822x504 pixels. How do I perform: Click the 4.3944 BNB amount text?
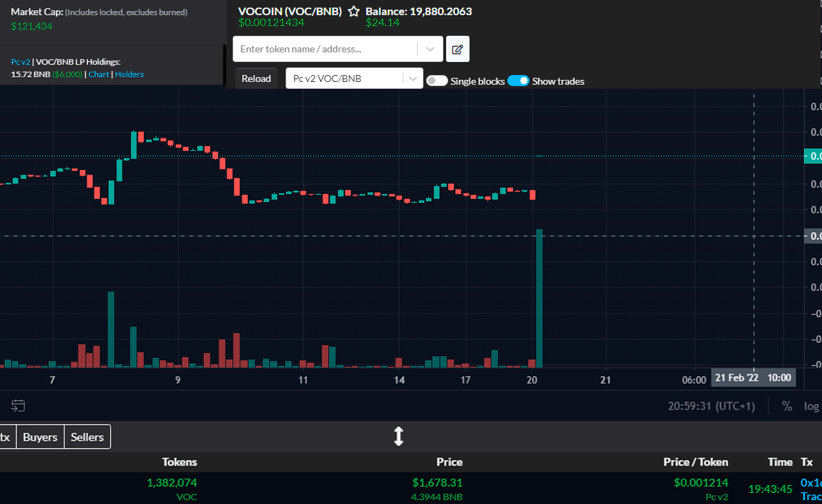coord(436,496)
